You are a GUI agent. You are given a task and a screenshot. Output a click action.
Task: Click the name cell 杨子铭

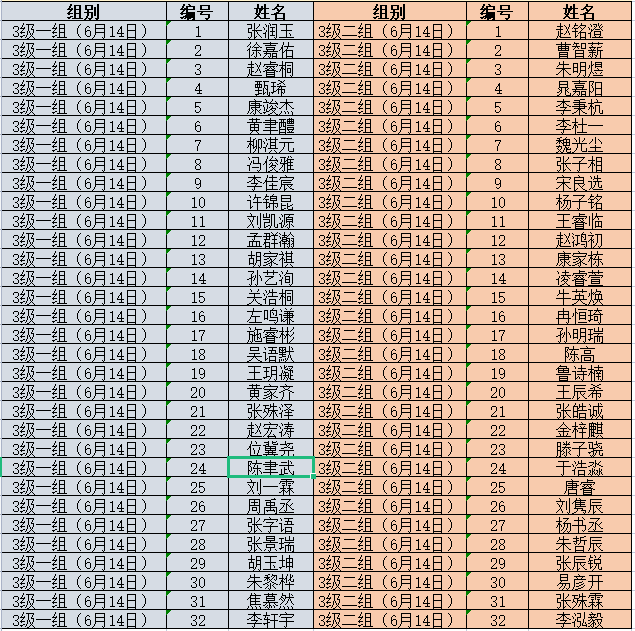point(579,203)
